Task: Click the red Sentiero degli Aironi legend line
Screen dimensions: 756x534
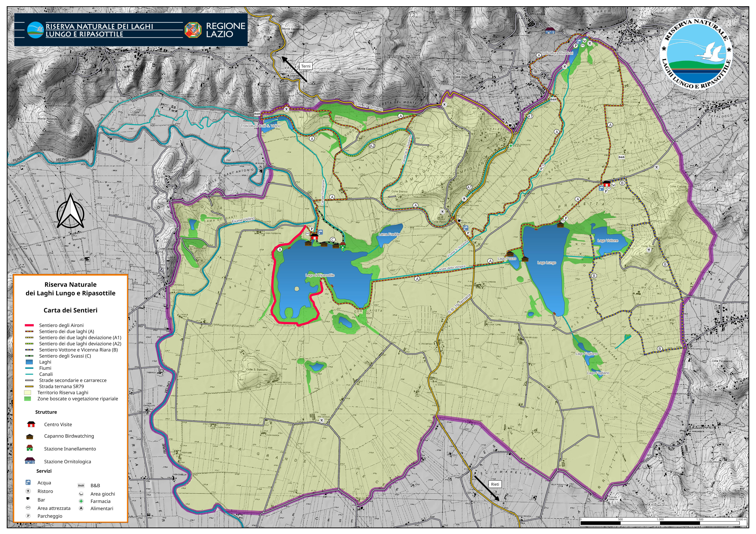Action: tap(29, 325)
